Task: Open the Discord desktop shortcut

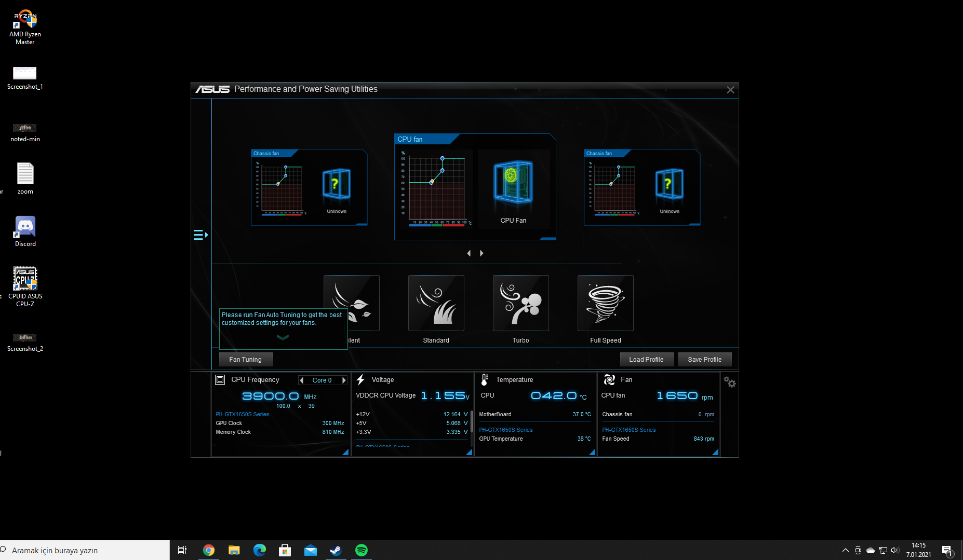Action: point(25,231)
